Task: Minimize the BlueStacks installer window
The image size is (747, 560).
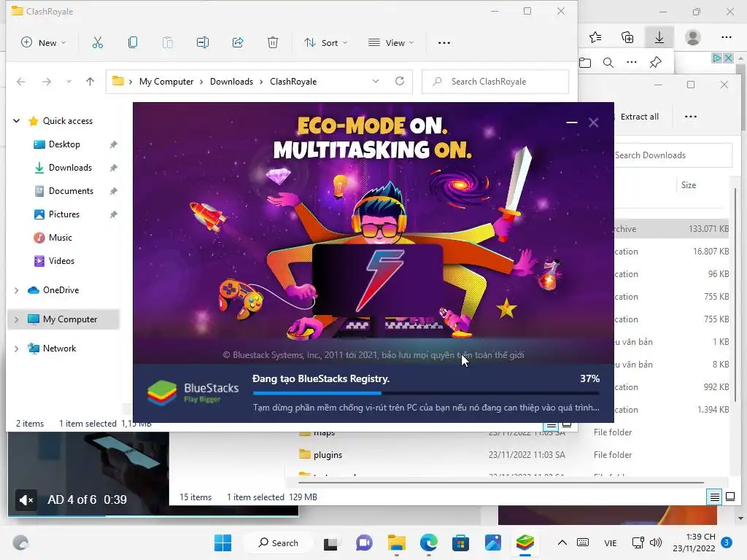Action: (572, 122)
